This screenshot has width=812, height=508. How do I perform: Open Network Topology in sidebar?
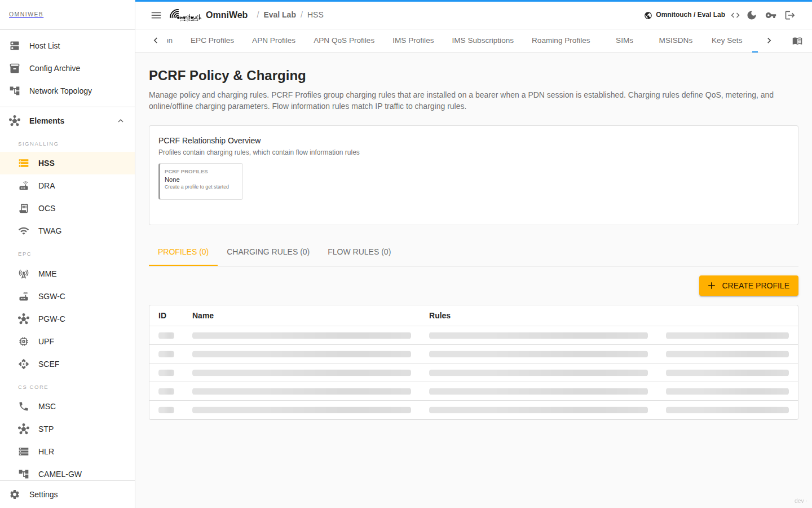tap(67, 91)
